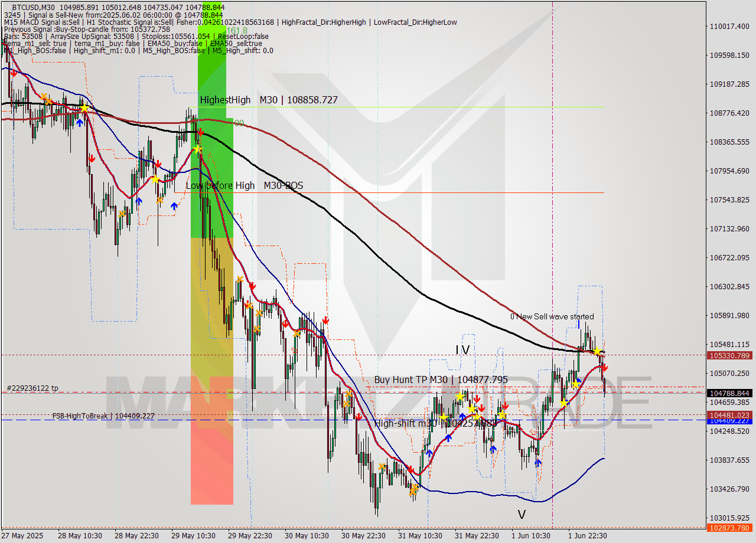Image resolution: width=756 pixels, height=543 pixels.
Task: Select the red sell arrow at the 1 Jun peak
Action: tap(605, 367)
